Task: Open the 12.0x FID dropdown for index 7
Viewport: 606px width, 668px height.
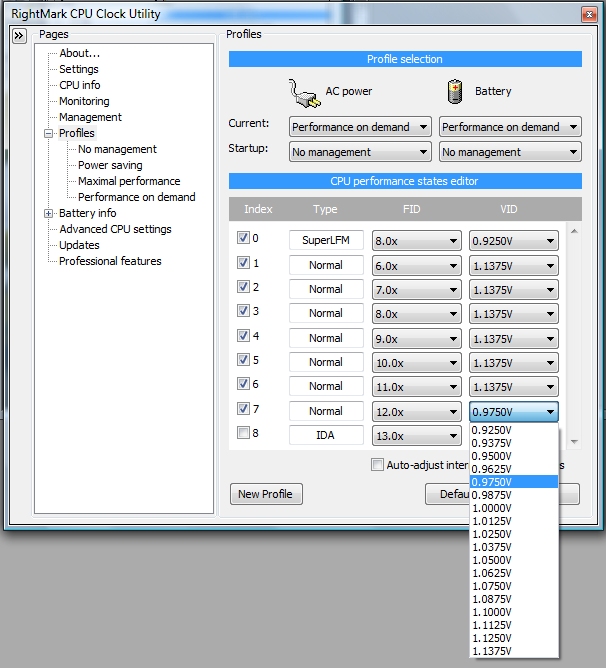Action: point(416,412)
